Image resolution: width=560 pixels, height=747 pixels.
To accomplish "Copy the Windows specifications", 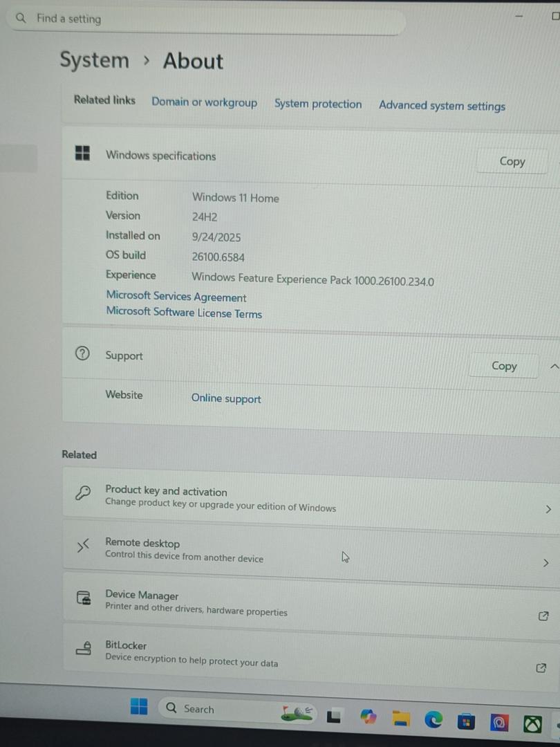I will click(x=512, y=161).
